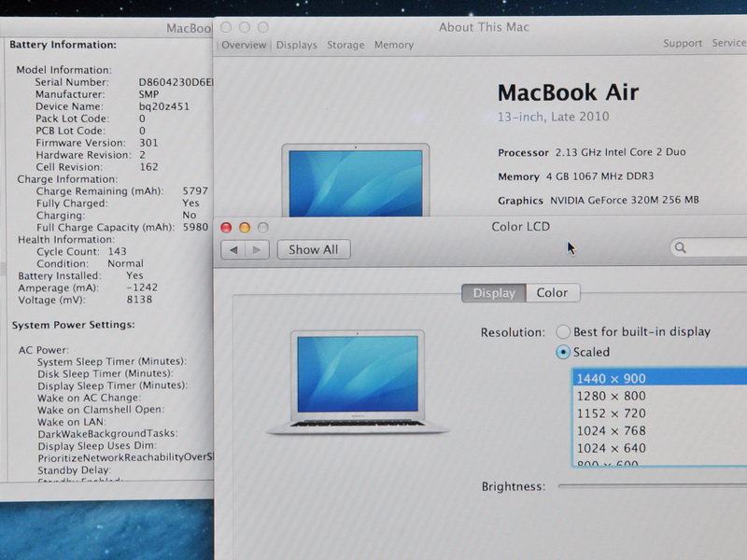747x560 pixels.
Task: Open the Support link in About This Mac
Action: coord(683,43)
